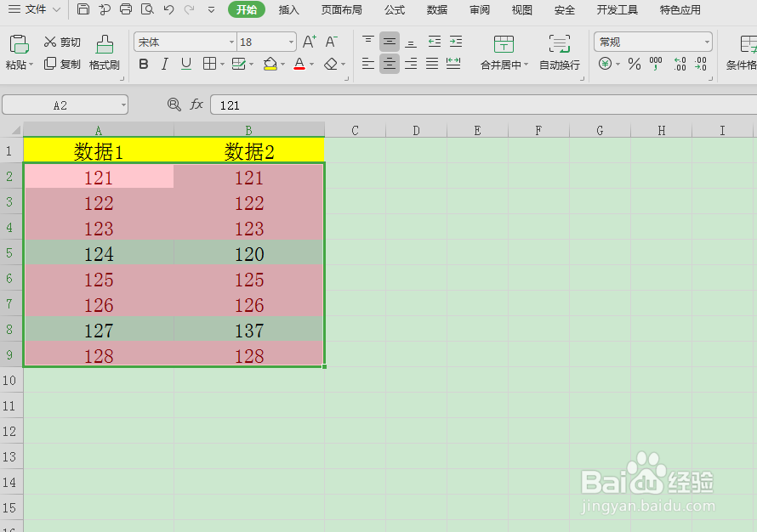Image resolution: width=757 pixels, height=532 pixels.
Task: Increase font size with A+
Action: 310,42
